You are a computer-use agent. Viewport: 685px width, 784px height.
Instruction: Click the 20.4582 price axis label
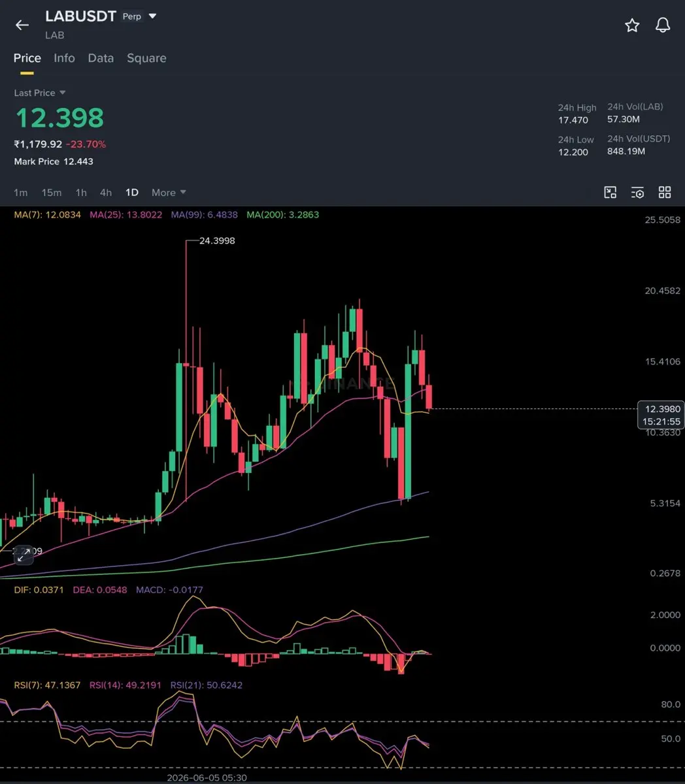[663, 291]
